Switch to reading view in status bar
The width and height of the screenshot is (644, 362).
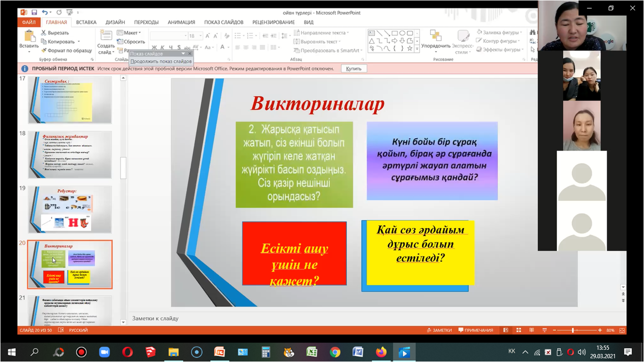(x=531, y=330)
